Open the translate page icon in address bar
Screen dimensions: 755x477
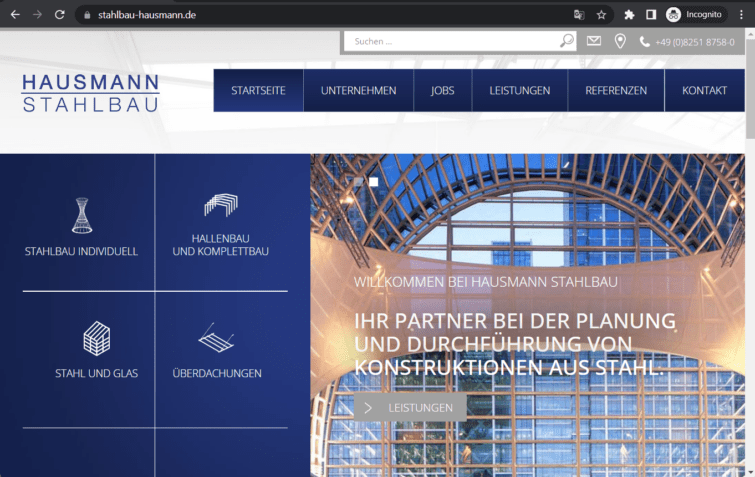(x=579, y=15)
